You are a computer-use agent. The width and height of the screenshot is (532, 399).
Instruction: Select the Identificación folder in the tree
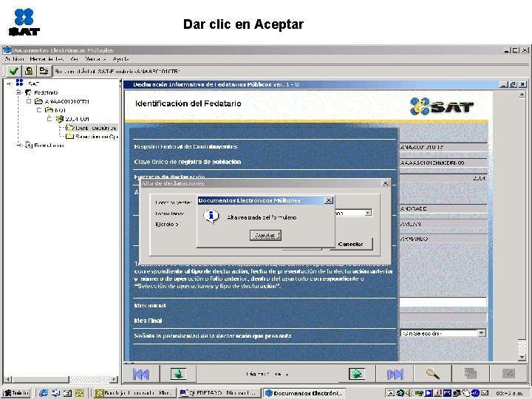click(92, 128)
